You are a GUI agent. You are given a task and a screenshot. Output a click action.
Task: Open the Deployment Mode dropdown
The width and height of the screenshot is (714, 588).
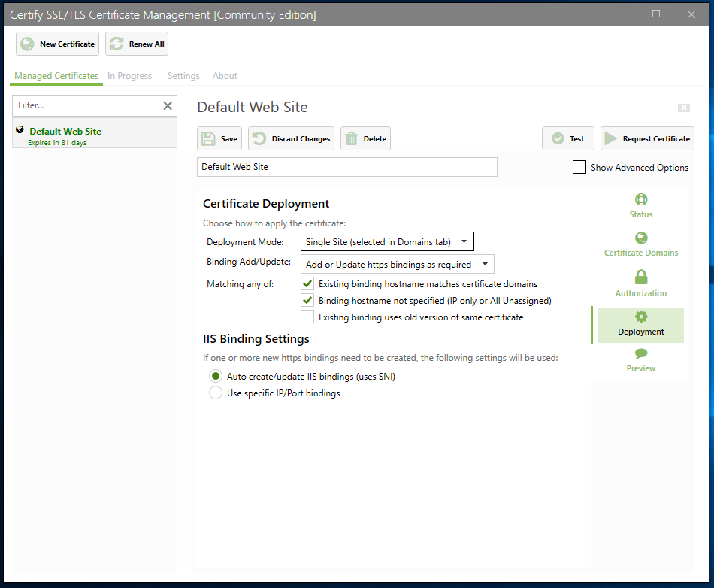(x=387, y=241)
